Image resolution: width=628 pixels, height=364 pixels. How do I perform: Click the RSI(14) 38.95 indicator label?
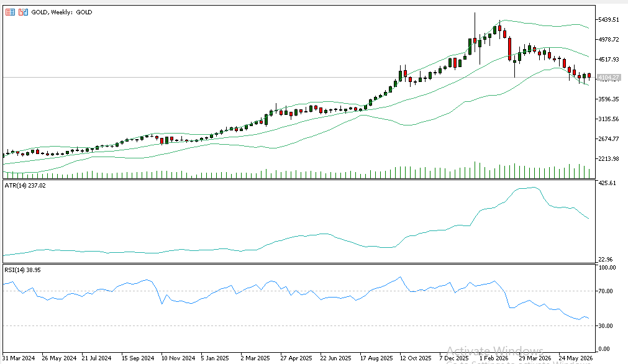click(x=22, y=270)
